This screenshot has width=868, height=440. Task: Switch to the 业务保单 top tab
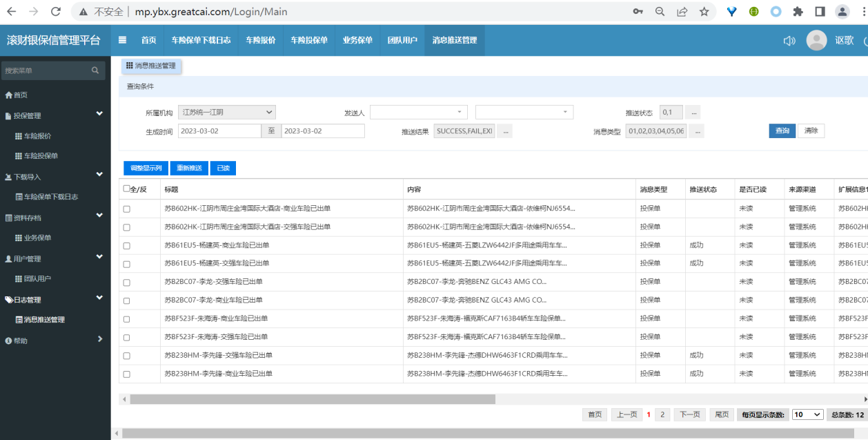(357, 41)
